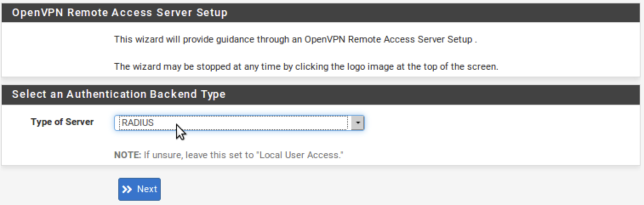Click the Type of Server label

tap(62, 122)
